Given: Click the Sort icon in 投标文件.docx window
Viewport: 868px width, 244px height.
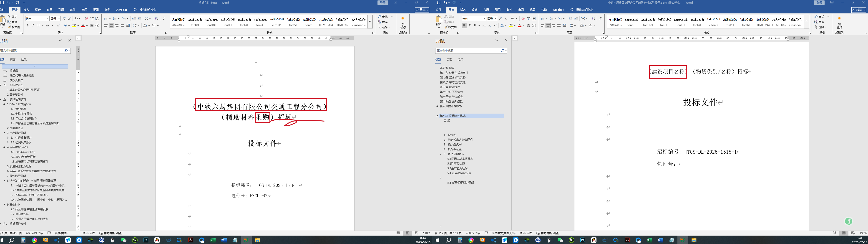Looking at the screenshot, I should 156,19.
